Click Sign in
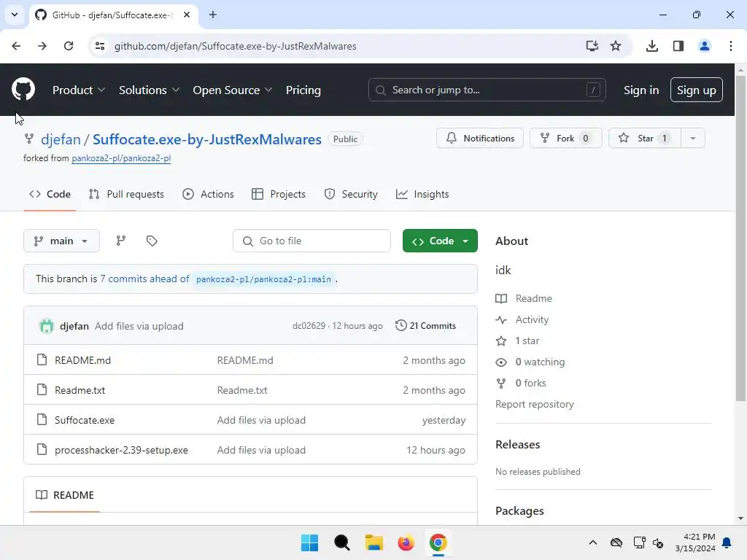The height and width of the screenshot is (560, 747). (640, 90)
